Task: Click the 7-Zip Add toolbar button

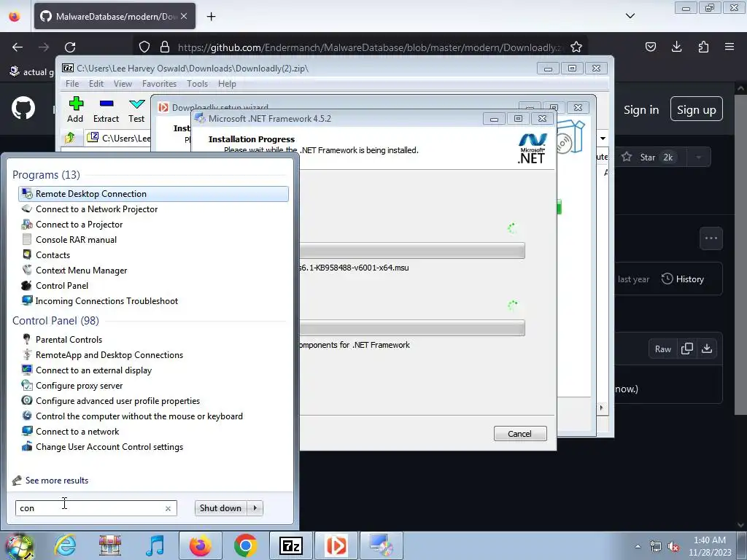Action: (x=75, y=110)
